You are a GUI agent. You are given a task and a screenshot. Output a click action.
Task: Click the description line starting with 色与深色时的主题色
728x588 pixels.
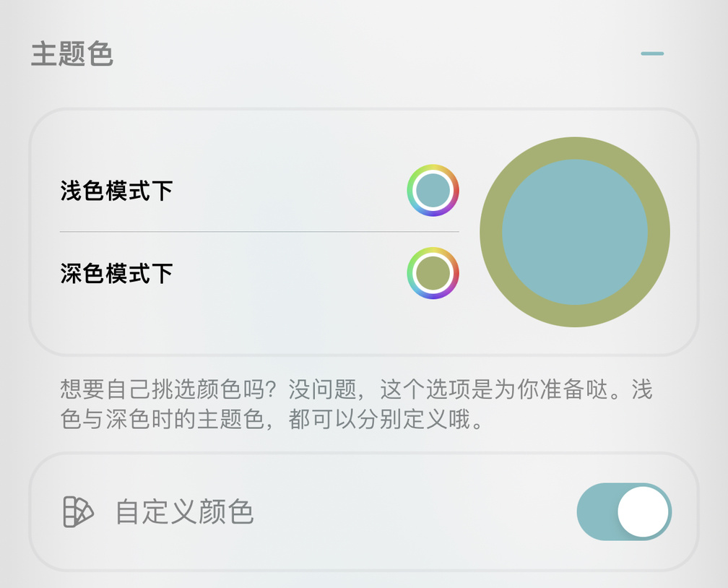pyautogui.click(x=272, y=420)
